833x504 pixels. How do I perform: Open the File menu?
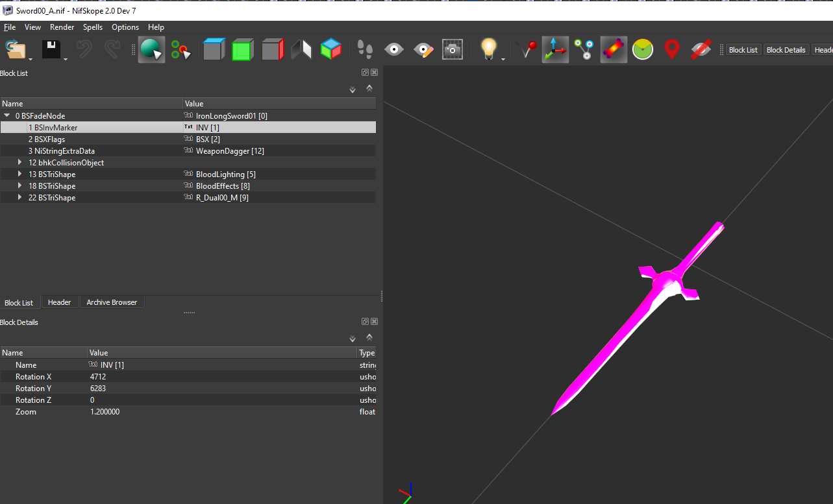point(10,27)
